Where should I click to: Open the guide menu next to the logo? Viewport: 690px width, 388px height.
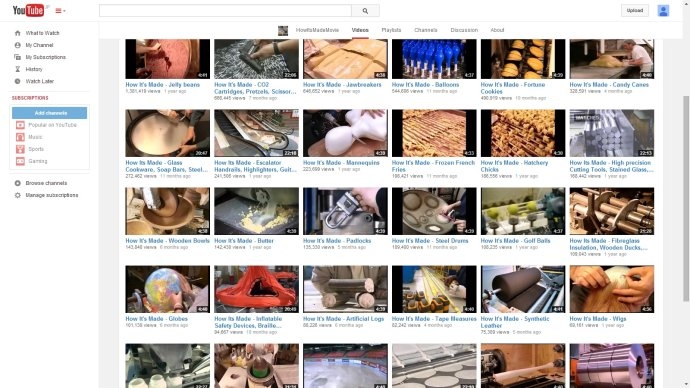[60, 11]
